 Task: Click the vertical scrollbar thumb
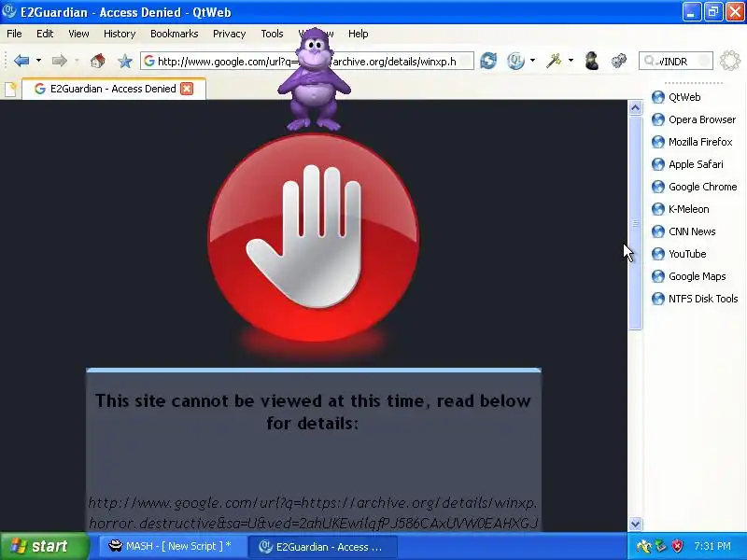coord(635,223)
